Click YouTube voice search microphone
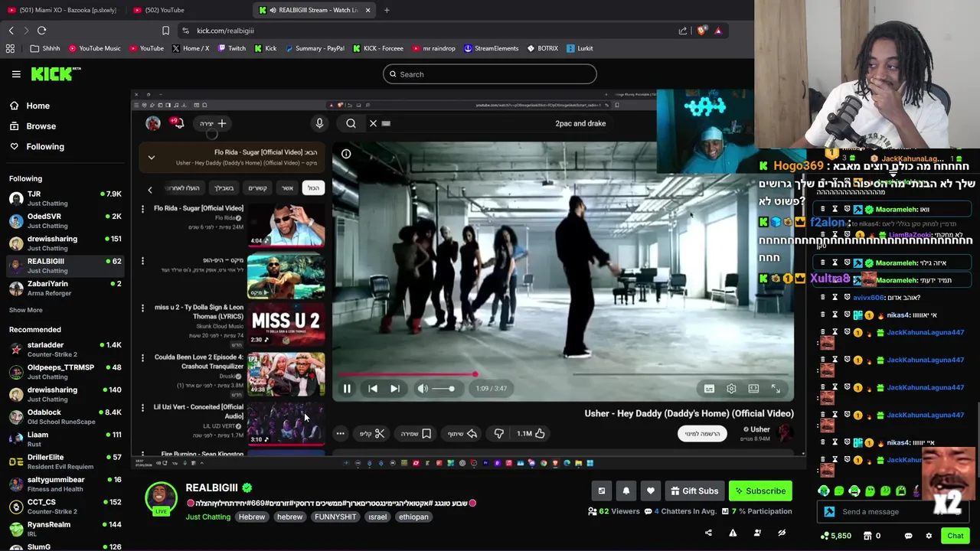This screenshot has width=980, height=551. (x=320, y=123)
